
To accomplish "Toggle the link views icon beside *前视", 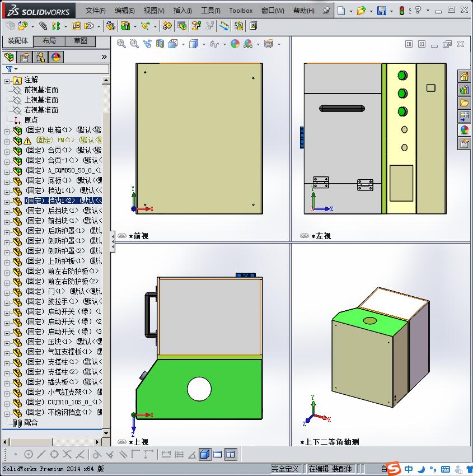I will pos(122,236).
